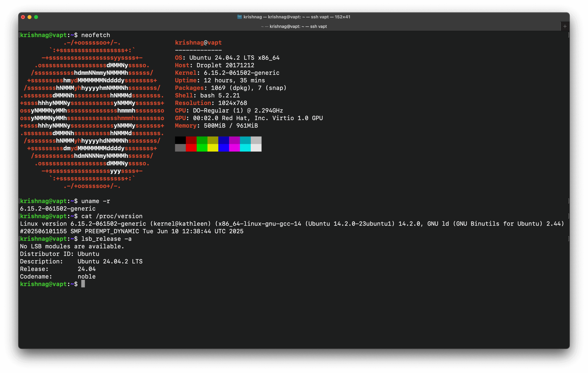Click the light gray color block in the top row
Screen dimensions: 588x373
pos(256,140)
